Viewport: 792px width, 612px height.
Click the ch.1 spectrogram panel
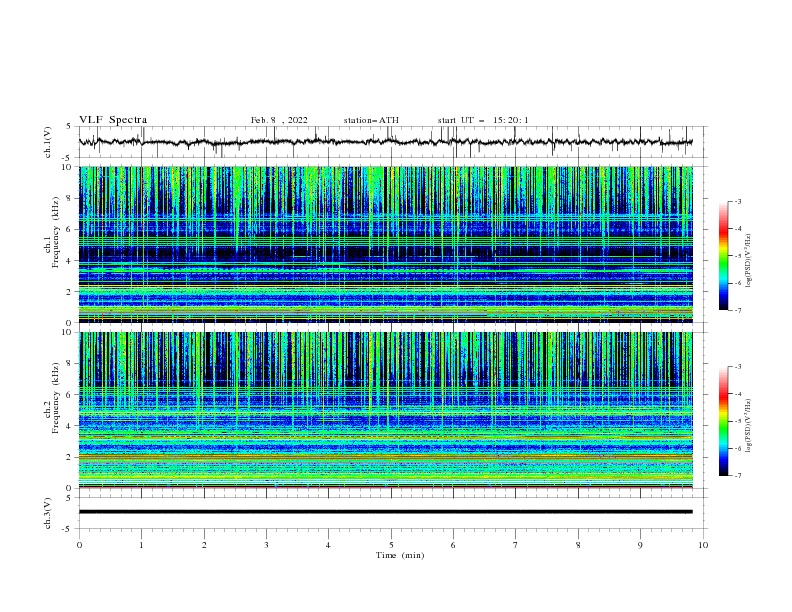tap(385, 244)
